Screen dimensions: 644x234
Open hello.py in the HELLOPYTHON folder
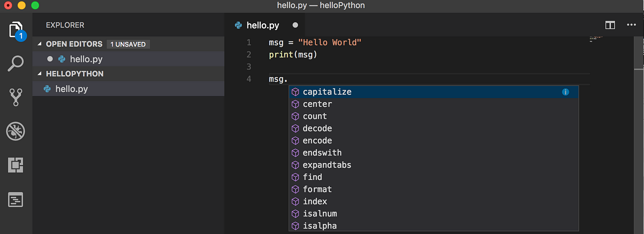[x=128, y=89]
